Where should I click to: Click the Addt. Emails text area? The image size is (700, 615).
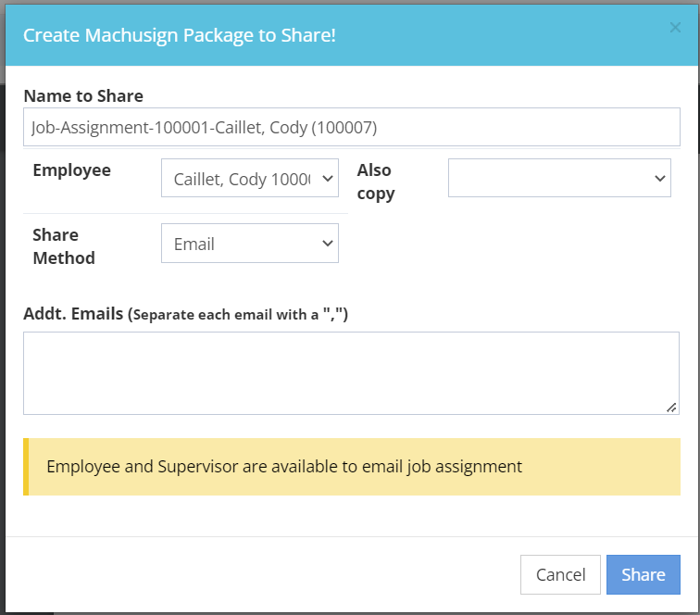tap(351, 373)
